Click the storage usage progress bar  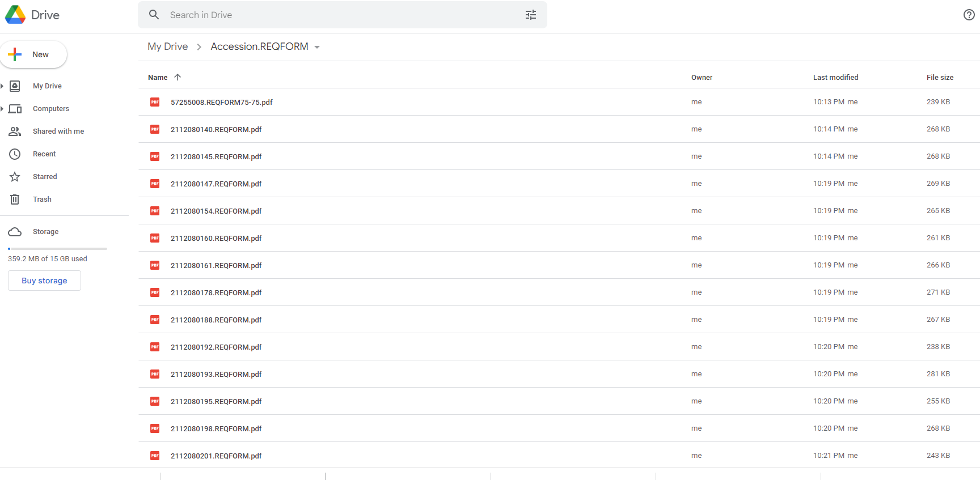point(57,249)
